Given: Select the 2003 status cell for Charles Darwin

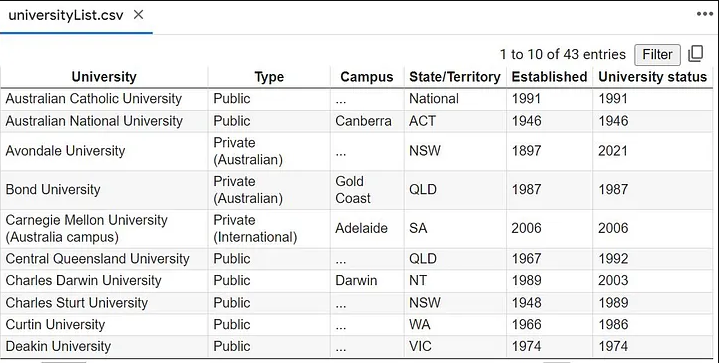Looking at the screenshot, I should [613, 280].
